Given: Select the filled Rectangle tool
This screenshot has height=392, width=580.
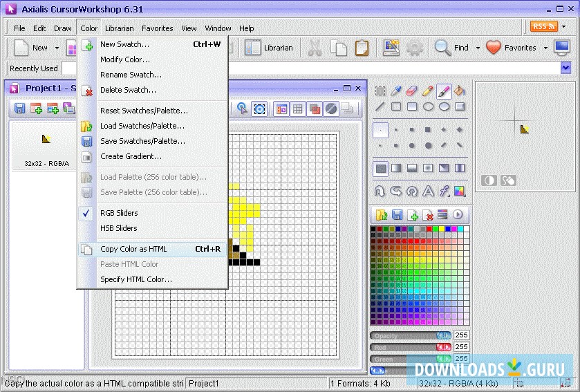Looking at the screenshot, I should 412,107.
